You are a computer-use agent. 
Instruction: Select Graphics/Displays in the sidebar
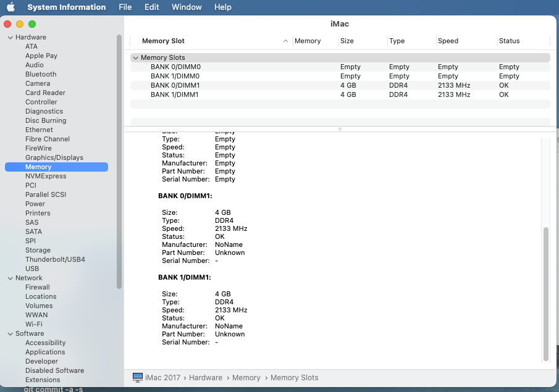[54, 158]
